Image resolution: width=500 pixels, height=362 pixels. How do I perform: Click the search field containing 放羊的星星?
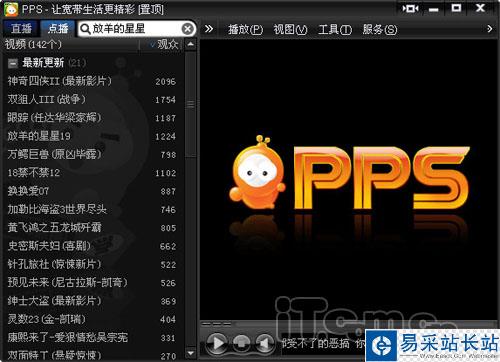click(x=137, y=29)
